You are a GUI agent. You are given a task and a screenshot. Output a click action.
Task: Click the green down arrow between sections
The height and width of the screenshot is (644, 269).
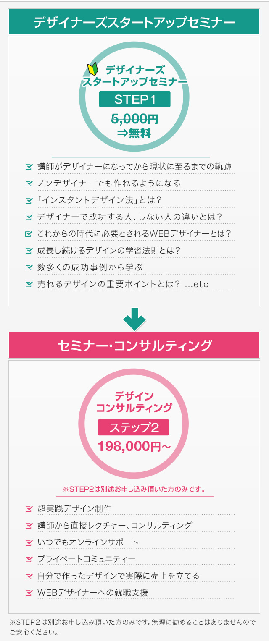click(x=134, y=319)
